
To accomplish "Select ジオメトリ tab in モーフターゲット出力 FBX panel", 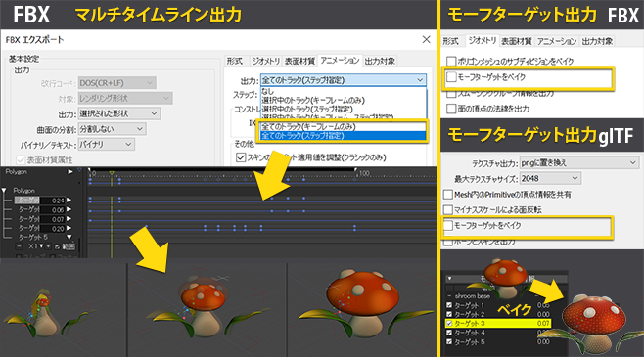I will (x=483, y=41).
